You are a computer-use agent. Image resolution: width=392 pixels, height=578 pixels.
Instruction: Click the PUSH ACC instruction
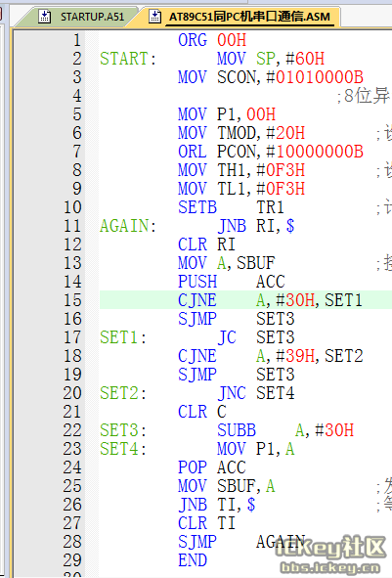pos(232,282)
